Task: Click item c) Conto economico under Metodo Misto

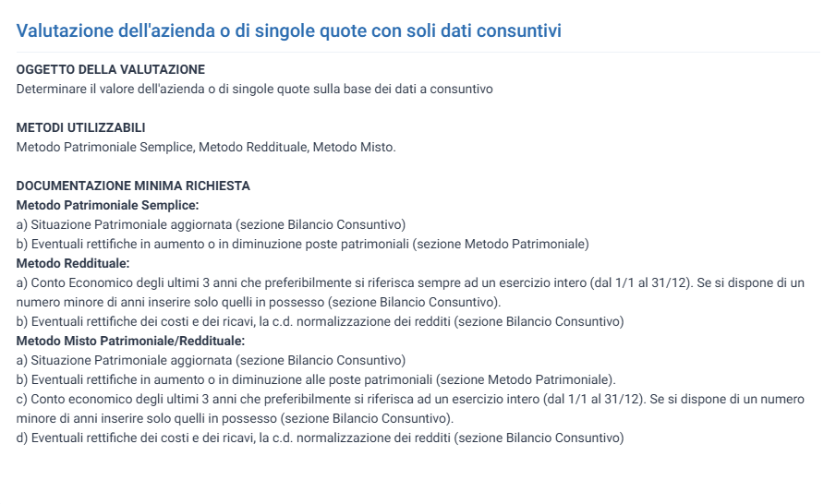Action: point(410,399)
